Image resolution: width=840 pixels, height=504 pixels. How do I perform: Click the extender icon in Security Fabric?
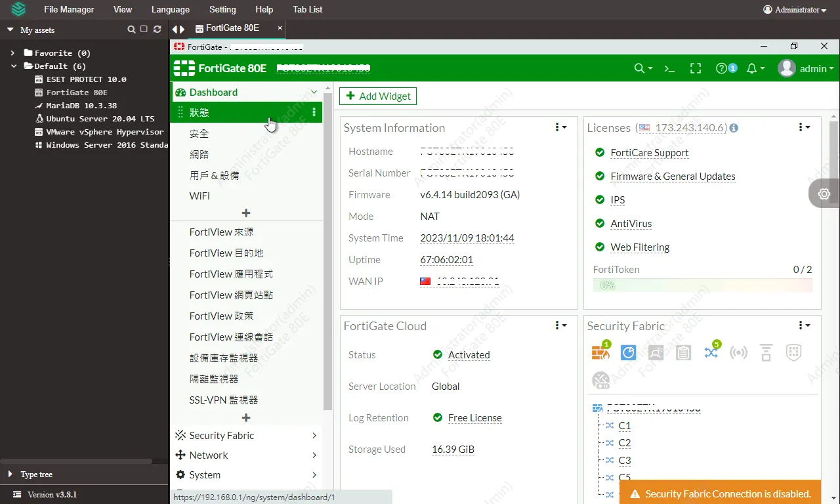click(x=766, y=352)
